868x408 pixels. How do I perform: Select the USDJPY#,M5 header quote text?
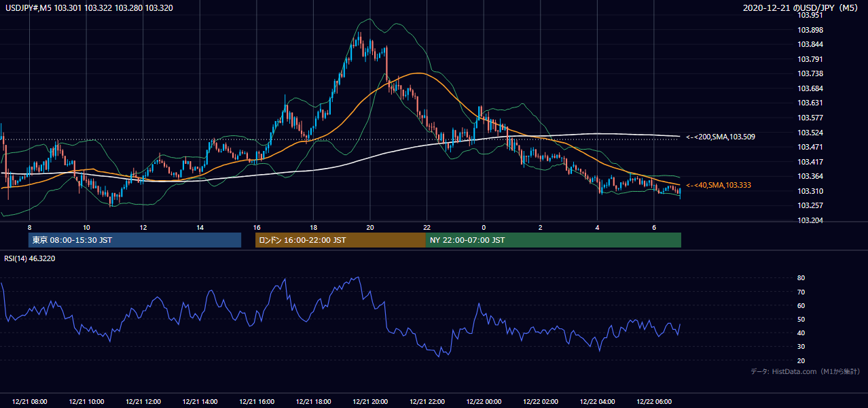pyautogui.click(x=88, y=7)
